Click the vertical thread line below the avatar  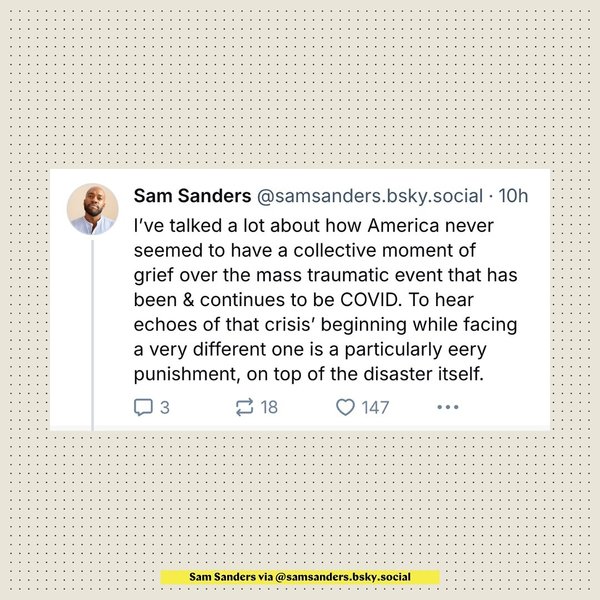92,330
